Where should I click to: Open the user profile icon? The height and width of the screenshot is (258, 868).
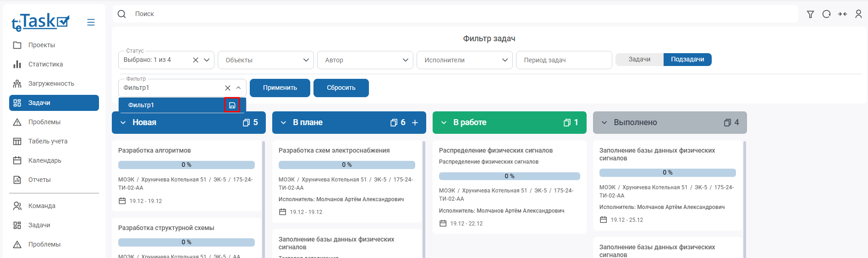[x=858, y=14]
